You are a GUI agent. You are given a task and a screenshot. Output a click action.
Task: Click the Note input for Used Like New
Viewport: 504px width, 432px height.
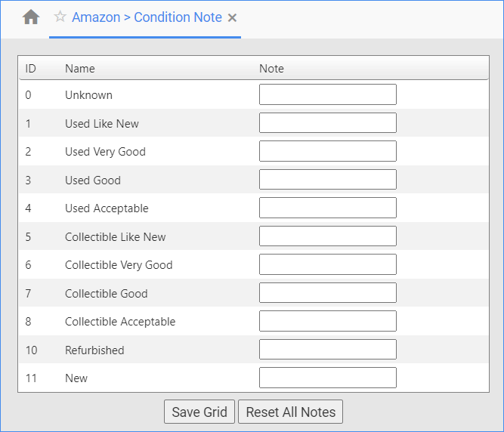(327, 123)
